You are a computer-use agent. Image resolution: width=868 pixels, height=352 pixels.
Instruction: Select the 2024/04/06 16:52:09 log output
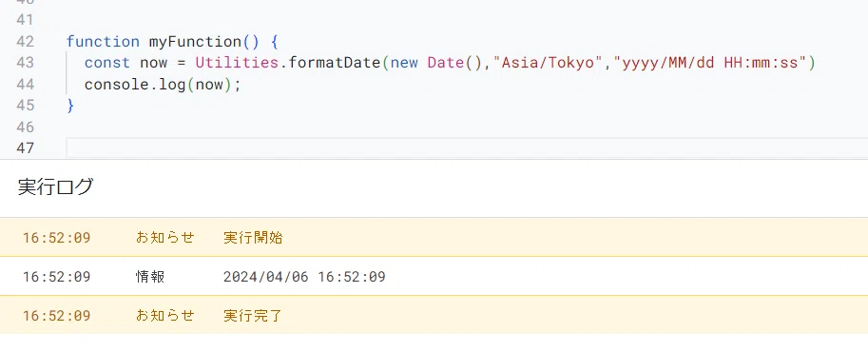tap(304, 277)
